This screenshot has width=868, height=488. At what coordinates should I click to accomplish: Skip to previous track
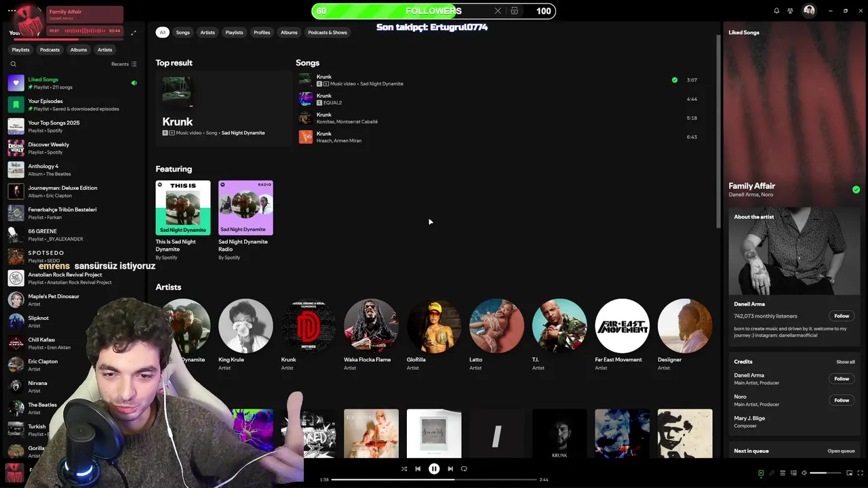(418, 468)
